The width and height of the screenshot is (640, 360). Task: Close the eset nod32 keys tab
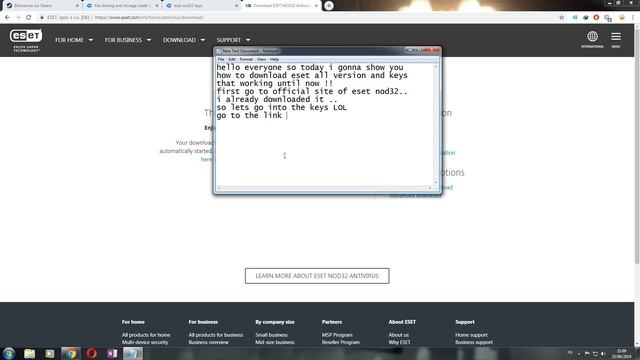(237, 6)
